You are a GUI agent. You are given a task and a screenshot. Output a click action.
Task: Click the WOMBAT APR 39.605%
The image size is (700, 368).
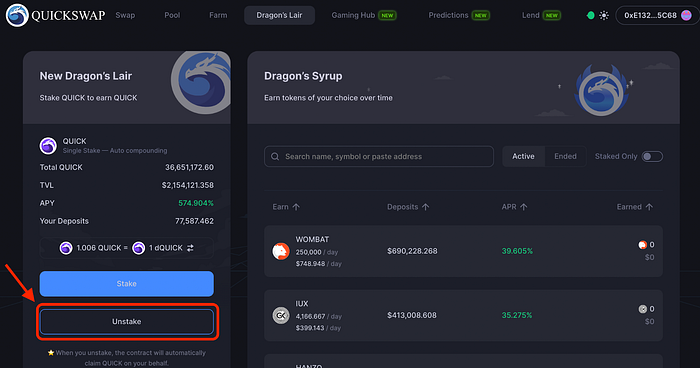tap(517, 251)
